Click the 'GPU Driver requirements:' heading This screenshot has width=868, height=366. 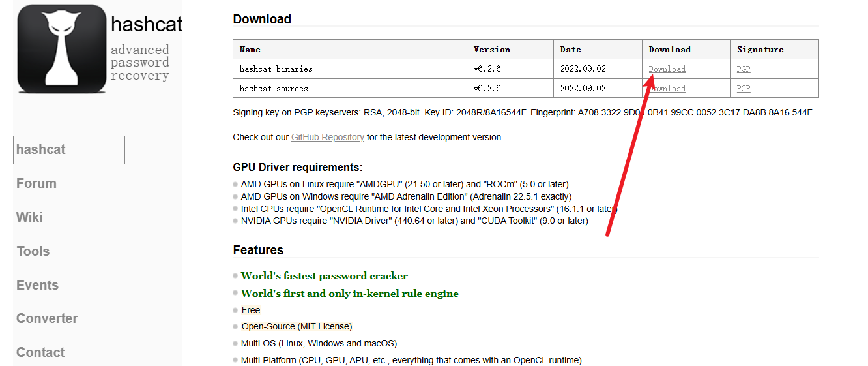(298, 167)
